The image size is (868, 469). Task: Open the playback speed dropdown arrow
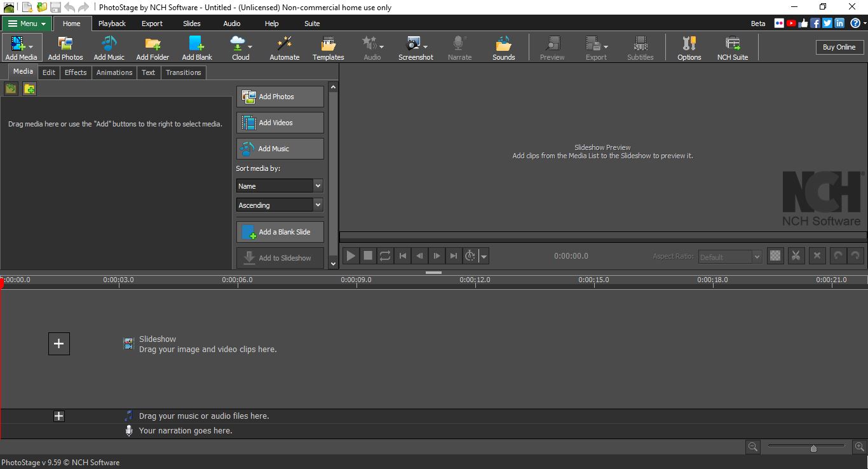click(484, 257)
